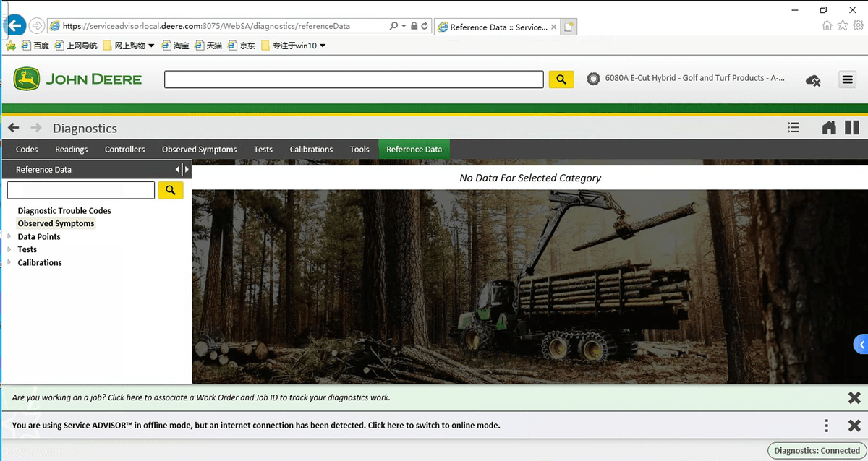Click the yellow main search magnifier button
The height and width of the screenshot is (461, 868).
tap(561, 79)
